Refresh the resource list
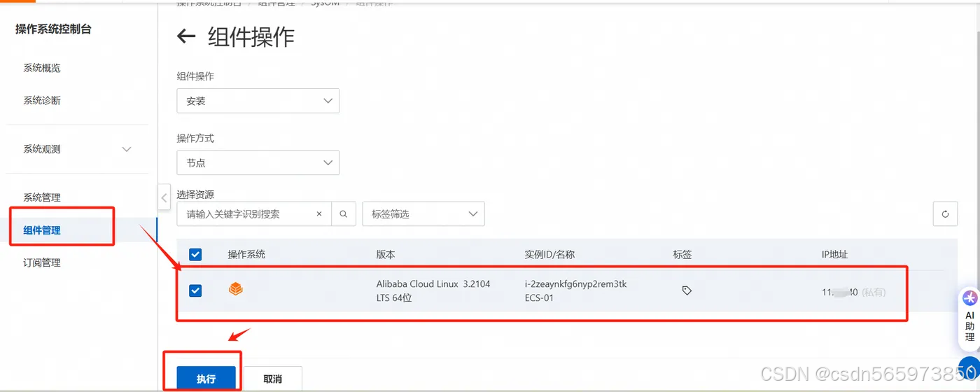The image size is (980, 392). tap(945, 214)
